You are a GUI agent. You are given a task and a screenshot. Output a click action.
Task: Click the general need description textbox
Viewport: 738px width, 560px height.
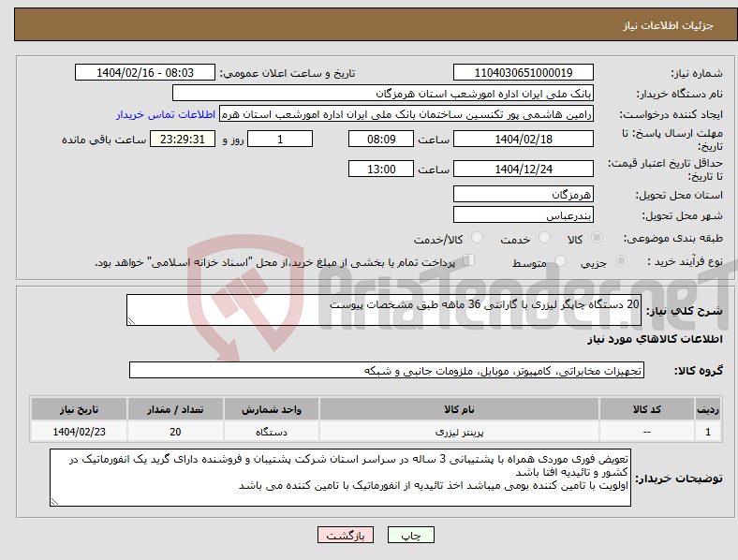tap(384, 310)
